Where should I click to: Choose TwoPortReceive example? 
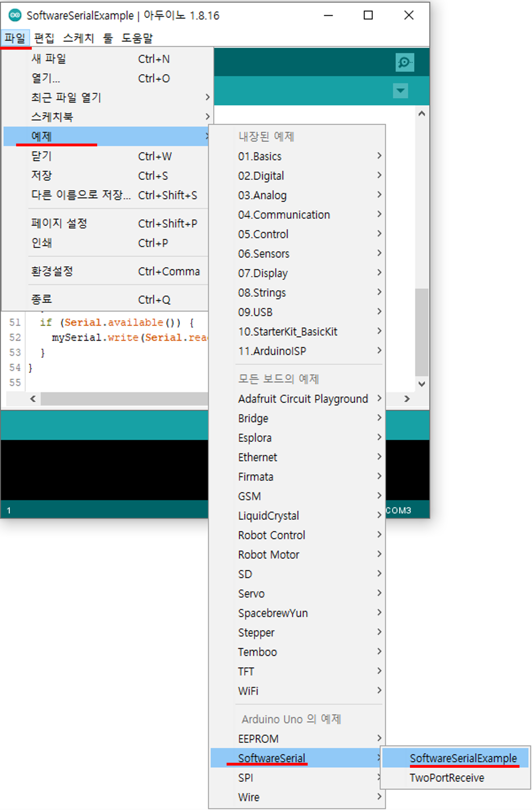[447, 777]
